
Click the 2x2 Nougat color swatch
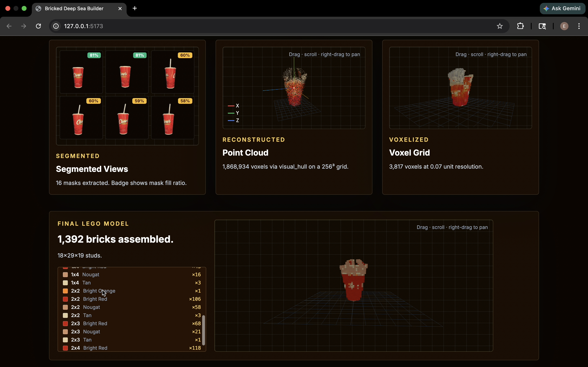coord(65,307)
